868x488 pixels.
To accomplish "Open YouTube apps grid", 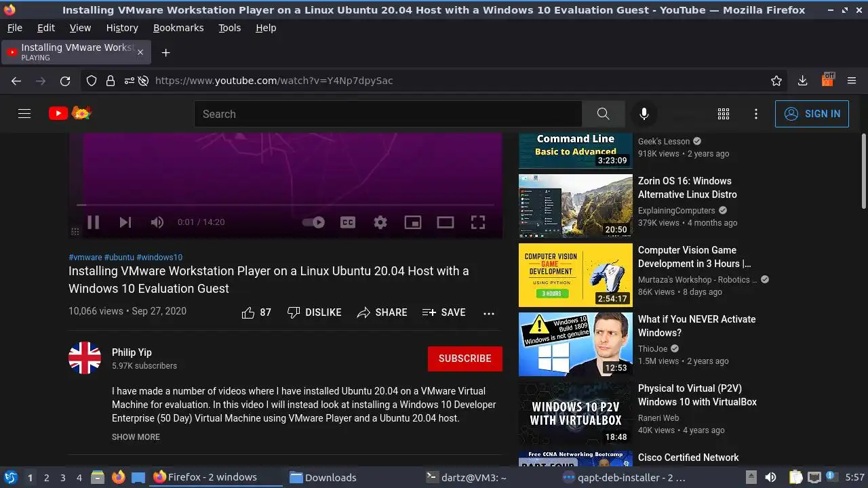I will point(724,114).
